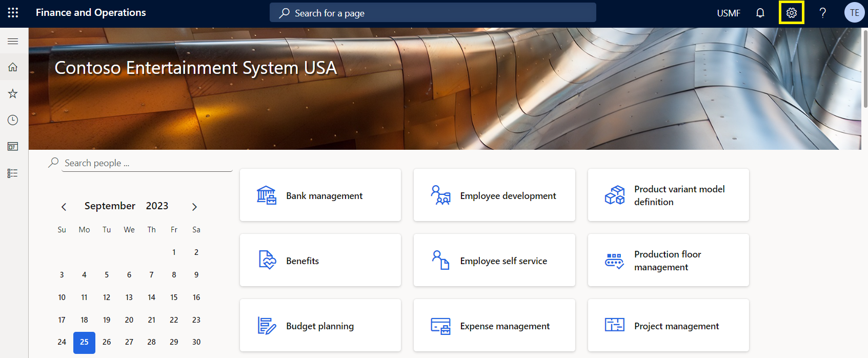The width and height of the screenshot is (868, 358).
Task: Select September 20 in the calendar
Action: 129,320
